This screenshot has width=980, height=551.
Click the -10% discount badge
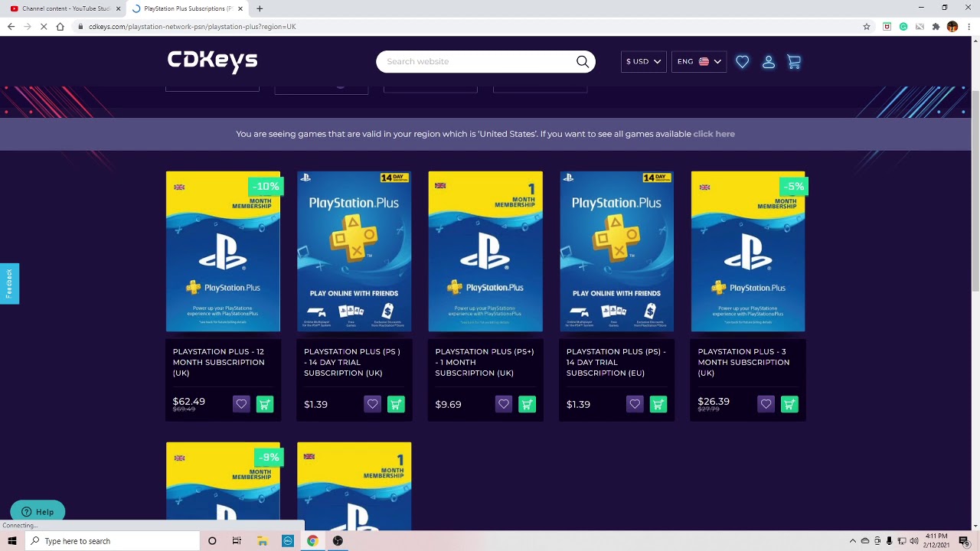pyautogui.click(x=266, y=186)
